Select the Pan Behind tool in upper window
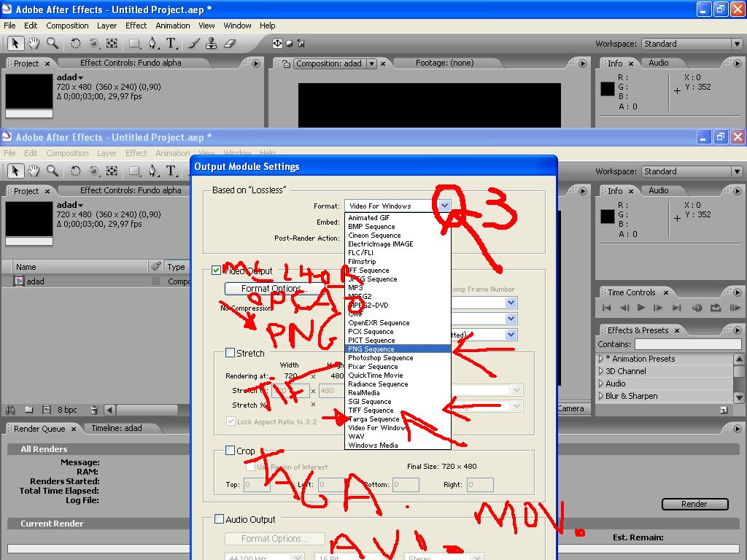Screen dimensions: 747x560 112,43
